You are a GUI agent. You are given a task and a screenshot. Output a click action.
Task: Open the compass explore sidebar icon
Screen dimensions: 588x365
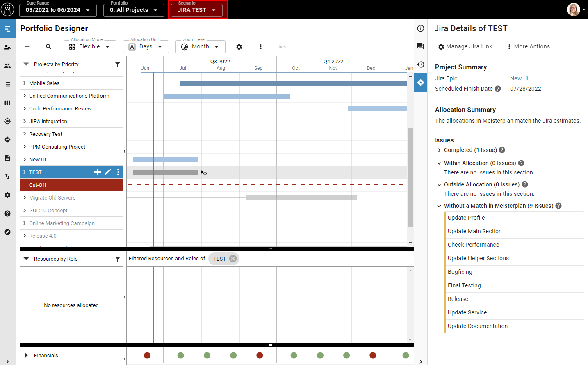[x=7, y=232]
